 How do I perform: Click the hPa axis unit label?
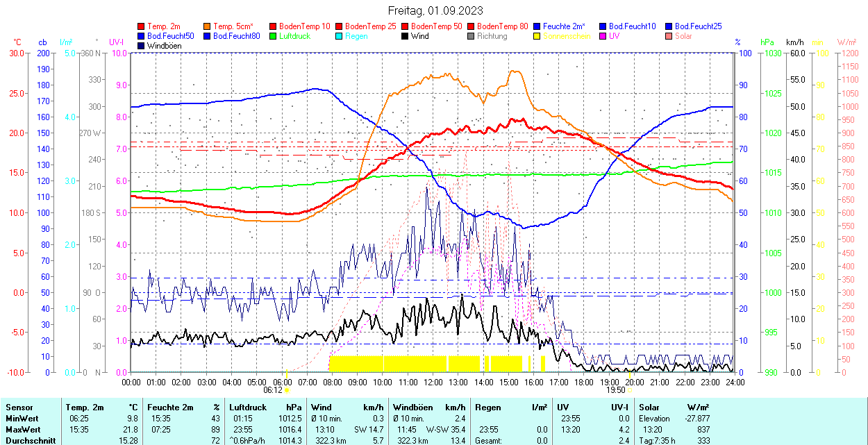[x=767, y=43]
